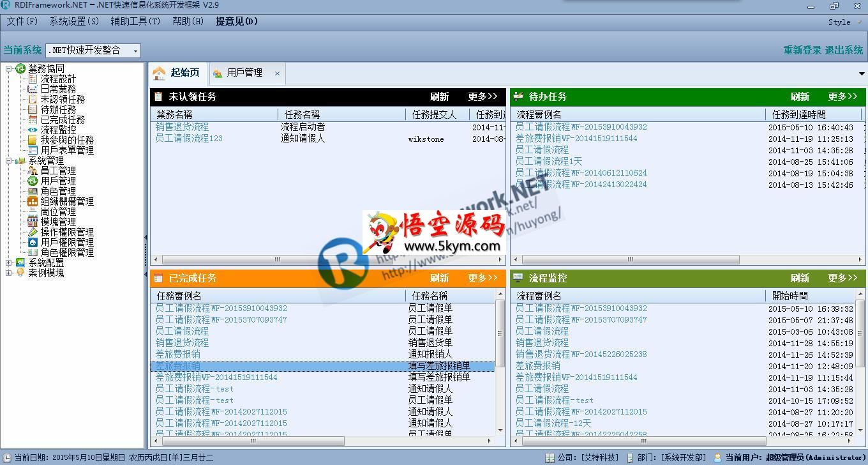
Task: Click the 角色權限管理 tree icon
Action: coord(33,252)
